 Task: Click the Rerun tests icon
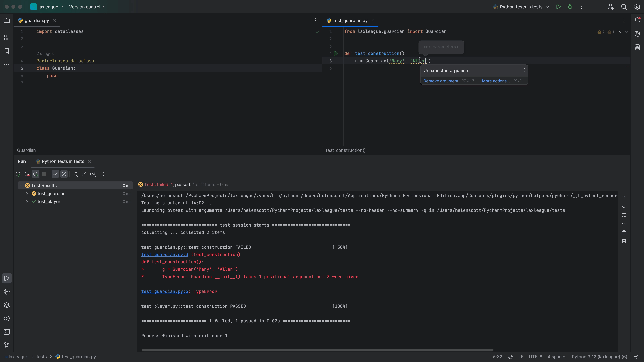(18, 174)
